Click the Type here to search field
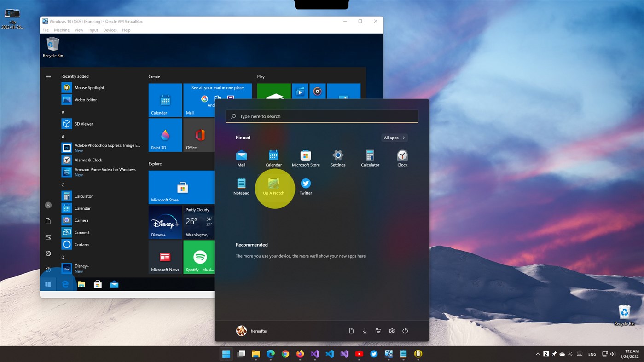The width and height of the screenshot is (644, 362). pos(321,116)
